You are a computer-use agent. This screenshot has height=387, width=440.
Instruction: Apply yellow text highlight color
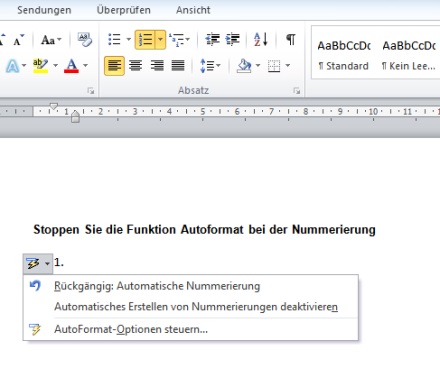[x=40, y=66]
